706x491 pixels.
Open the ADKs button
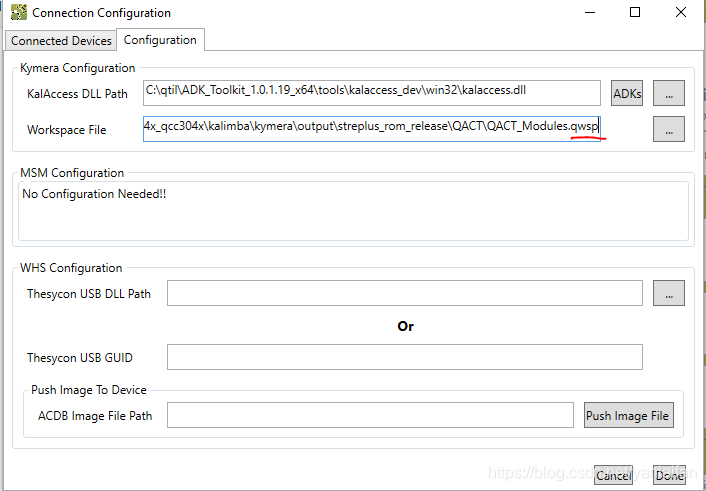[627, 93]
